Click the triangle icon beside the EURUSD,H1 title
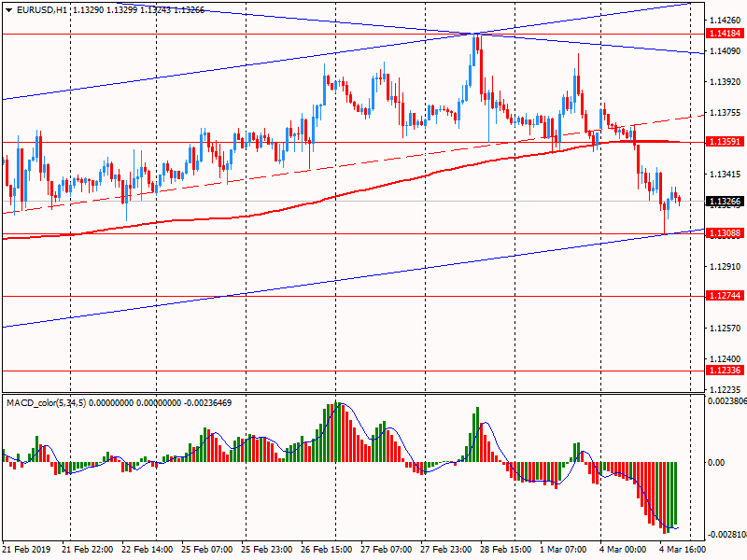747x560 pixels. (x=8, y=9)
